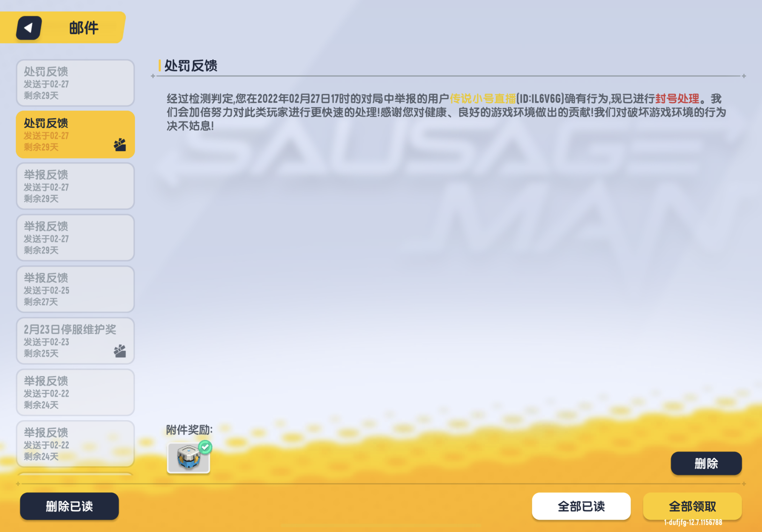Click red 封号处理 text in message
The image size is (762, 532).
677,99
